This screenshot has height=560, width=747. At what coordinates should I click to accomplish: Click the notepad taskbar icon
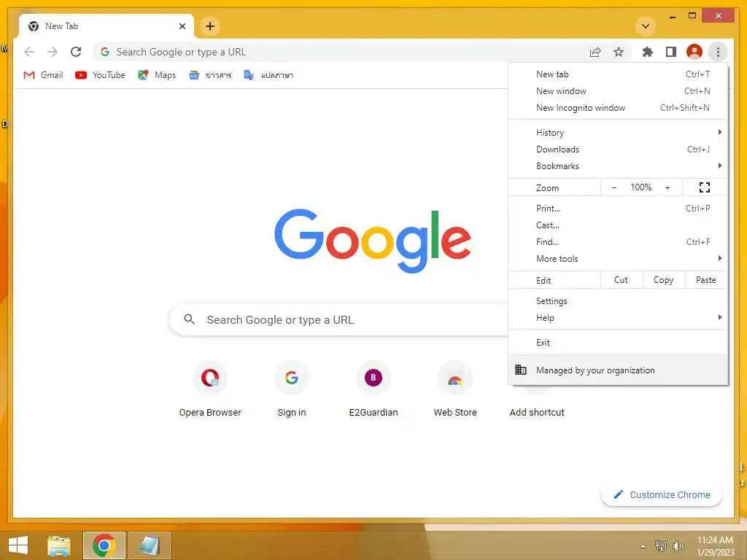pos(149,545)
